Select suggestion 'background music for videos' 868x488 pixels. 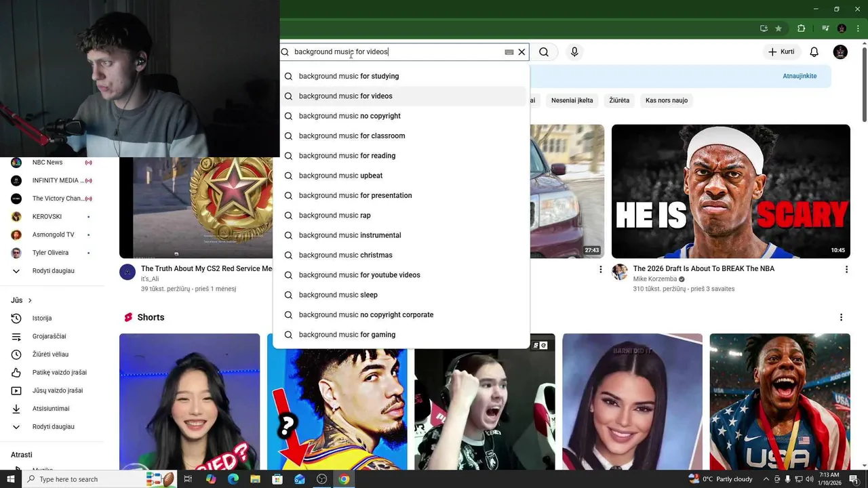tap(401, 96)
